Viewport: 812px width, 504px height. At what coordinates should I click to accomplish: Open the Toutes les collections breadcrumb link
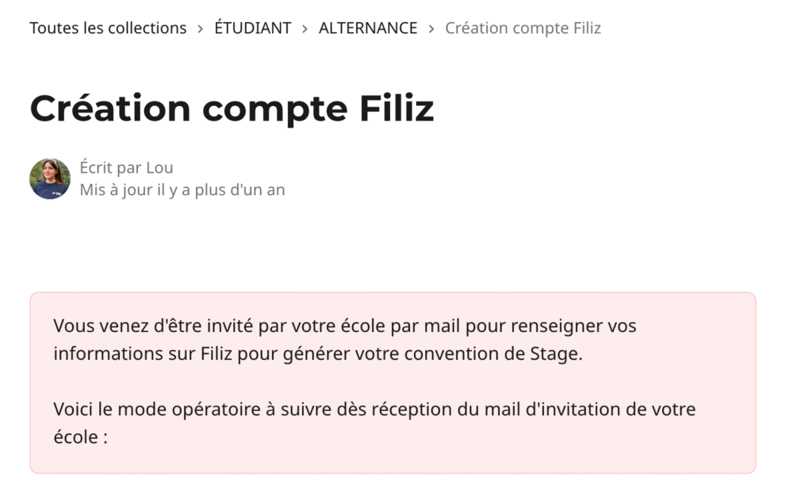click(108, 28)
